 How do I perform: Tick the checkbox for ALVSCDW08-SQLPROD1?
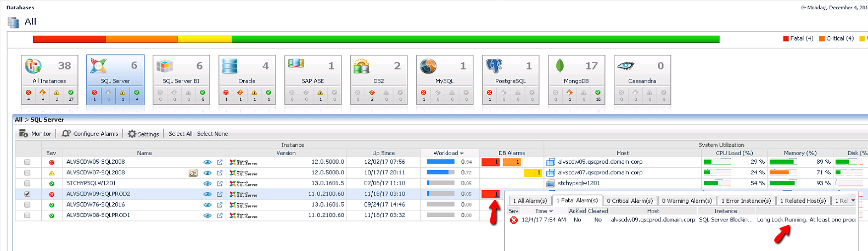[x=27, y=215]
